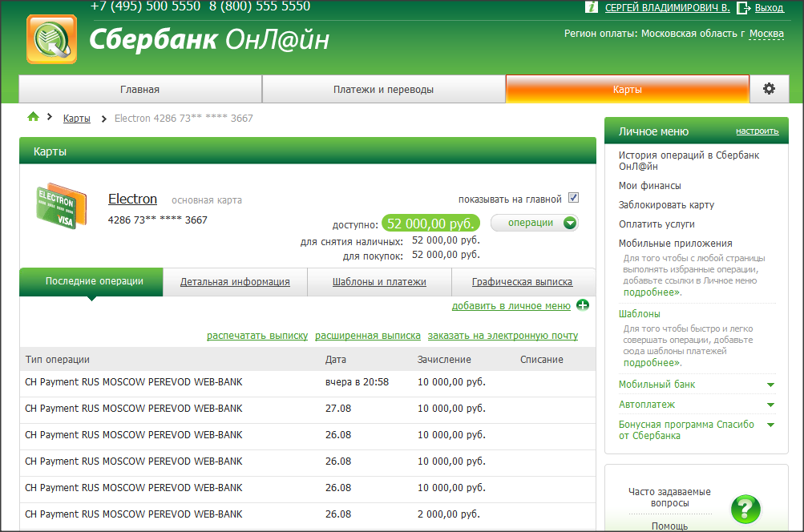Click the logout door icon
The width and height of the screenshot is (804, 532).
743,7
